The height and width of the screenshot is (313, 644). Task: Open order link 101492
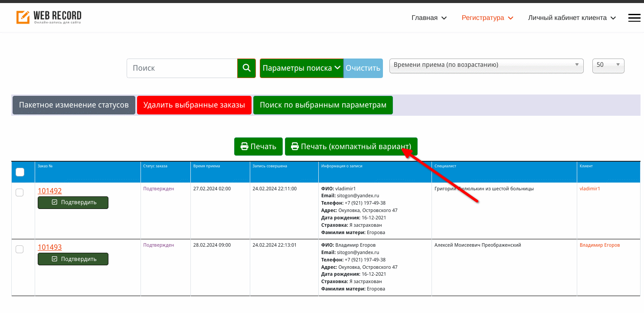pos(50,191)
